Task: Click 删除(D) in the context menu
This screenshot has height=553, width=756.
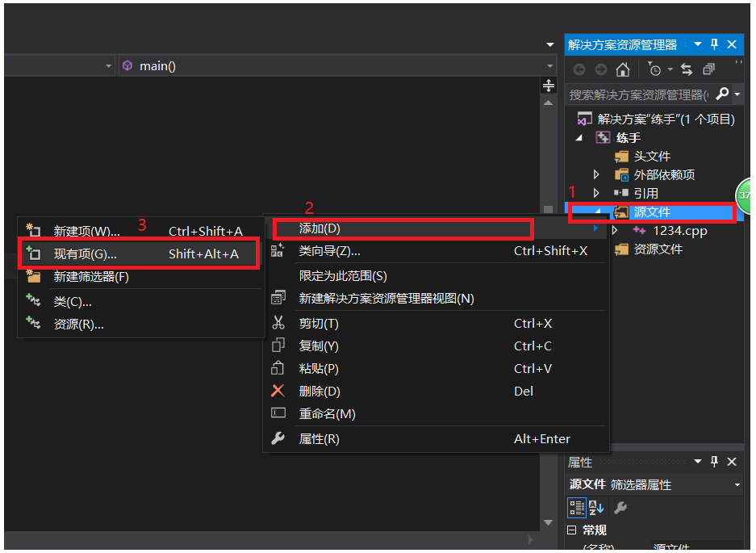Action: (436, 392)
